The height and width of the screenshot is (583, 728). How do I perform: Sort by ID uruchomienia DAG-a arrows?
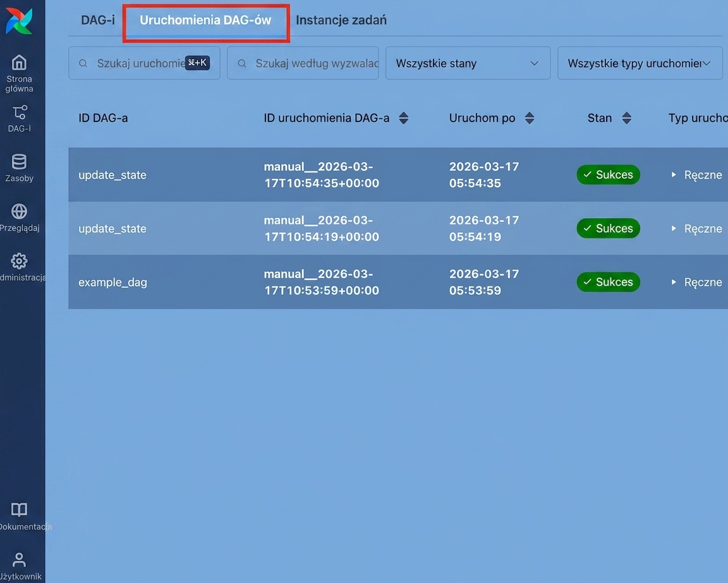pyautogui.click(x=403, y=118)
